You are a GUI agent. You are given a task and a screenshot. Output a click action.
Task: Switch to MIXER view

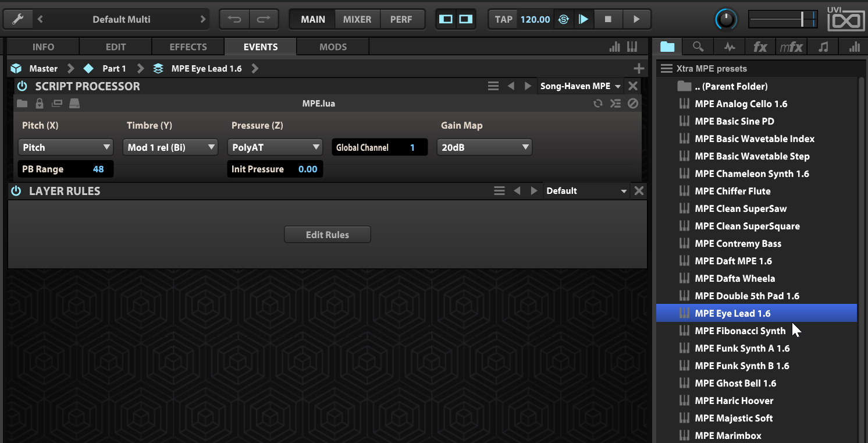click(x=357, y=19)
